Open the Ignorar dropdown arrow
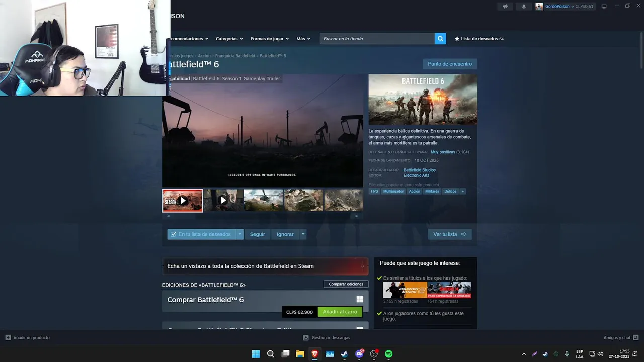This screenshot has height=362, width=644. (x=303, y=234)
